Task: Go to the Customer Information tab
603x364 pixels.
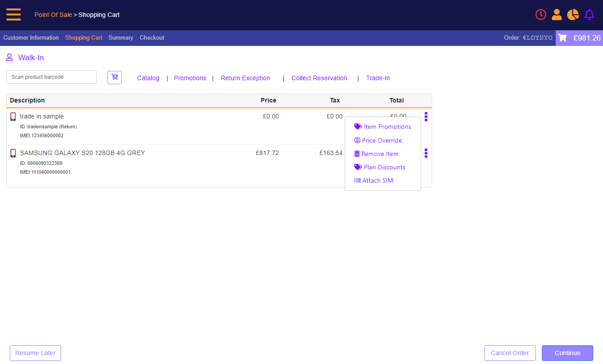Action: click(31, 38)
